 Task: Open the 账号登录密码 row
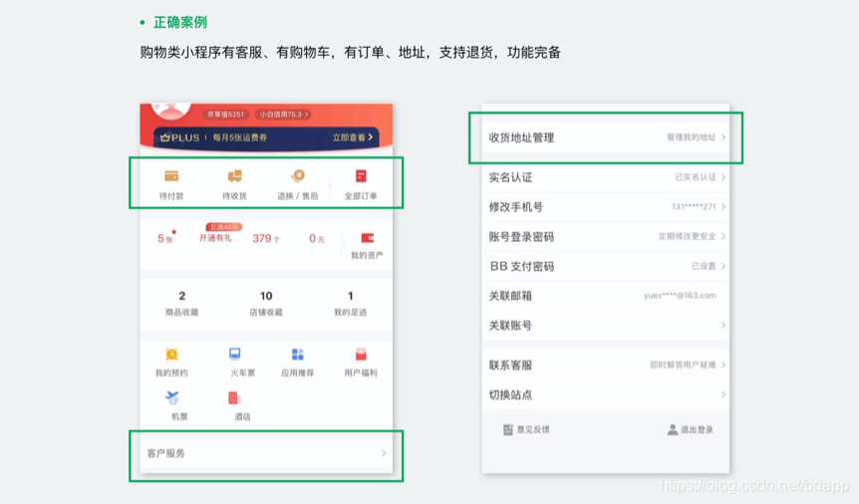(x=606, y=236)
